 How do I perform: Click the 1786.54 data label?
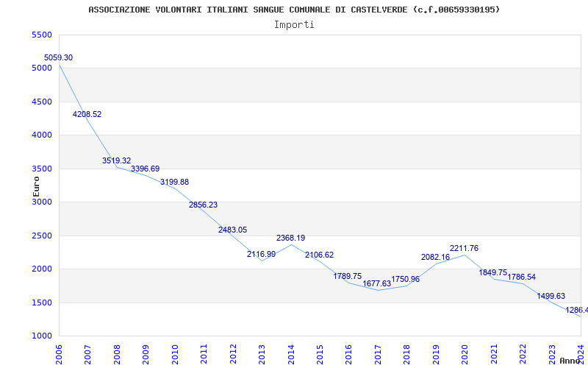pyautogui.click(x=522, y=277)
